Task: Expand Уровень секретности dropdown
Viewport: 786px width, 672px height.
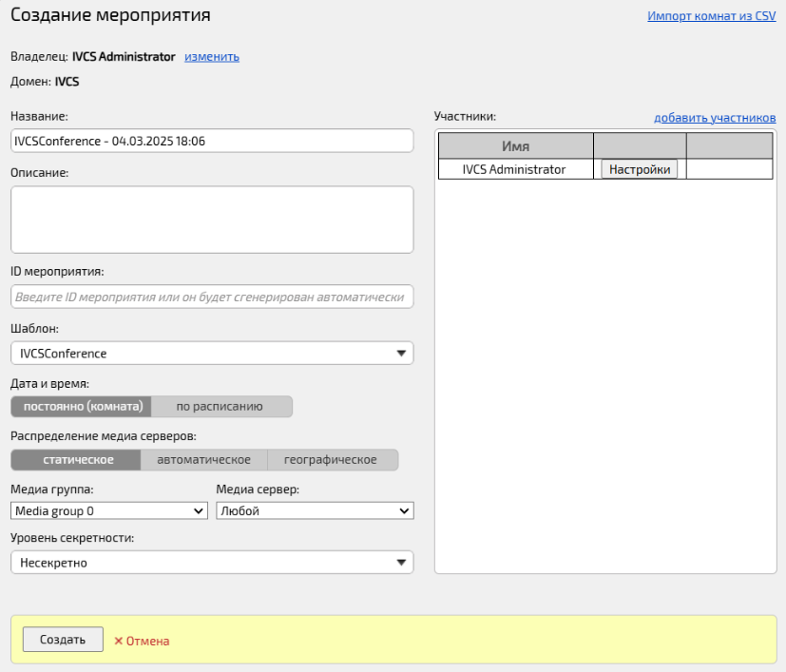Action: tap(212, 563)
